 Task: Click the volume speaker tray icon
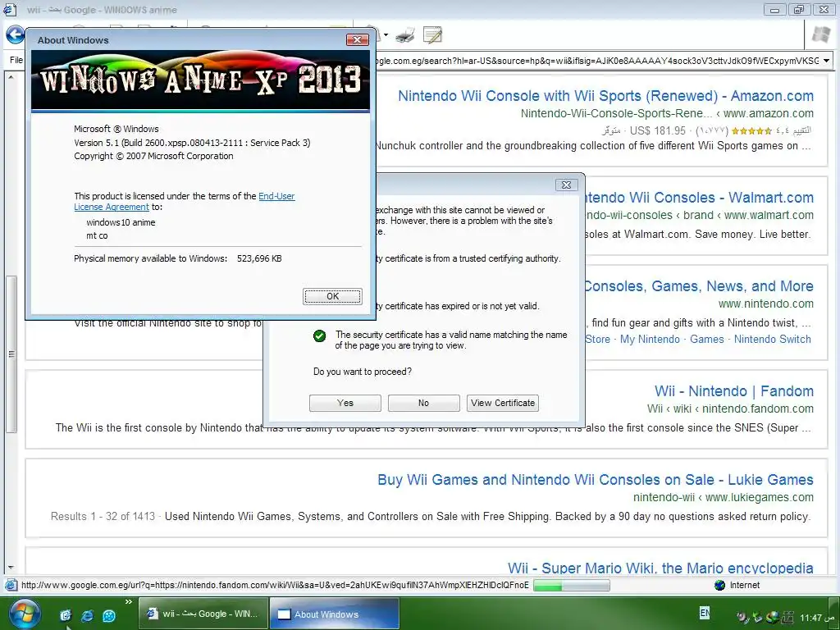744,618
